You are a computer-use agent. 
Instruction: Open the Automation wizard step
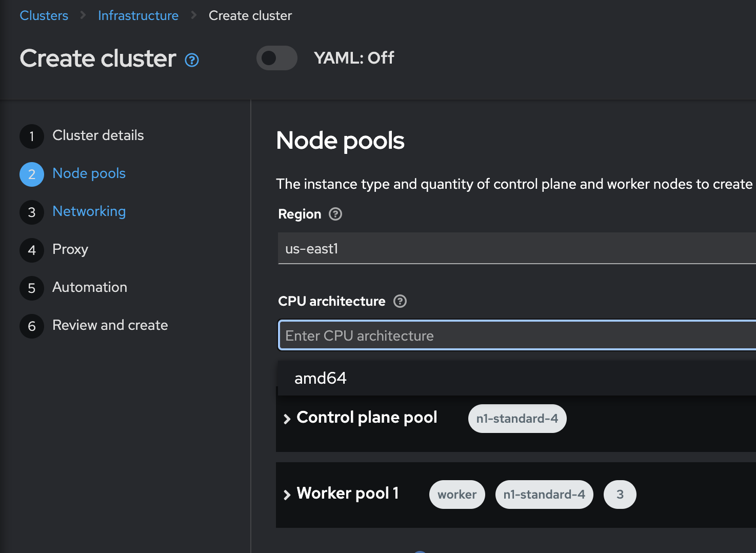pos(90,287)
